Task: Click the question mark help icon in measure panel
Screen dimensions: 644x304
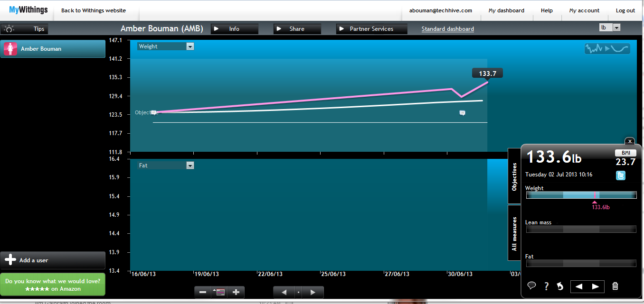Action: [x=547, y=286]
